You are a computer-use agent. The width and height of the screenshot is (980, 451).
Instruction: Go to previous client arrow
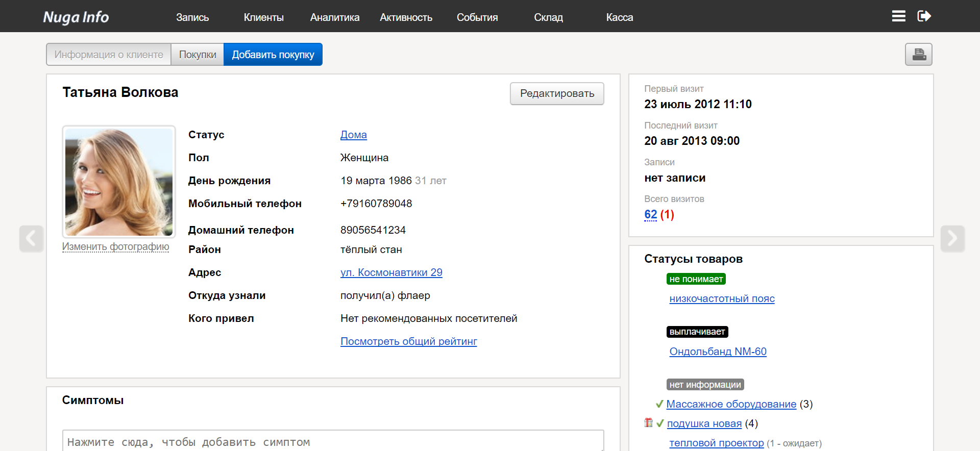point(31,238)
